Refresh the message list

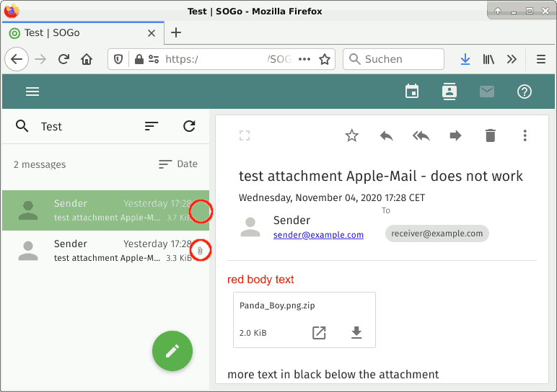(189, 126)
